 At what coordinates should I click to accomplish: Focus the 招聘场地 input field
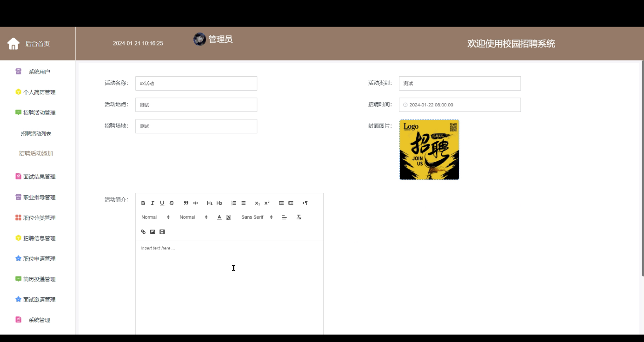click(x=196, y=126)
